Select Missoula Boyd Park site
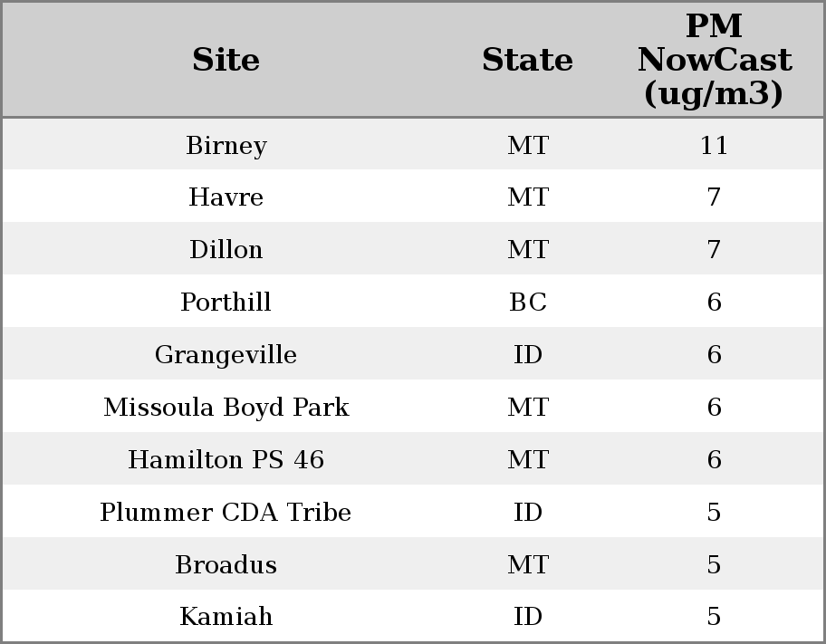 (226, 408)
